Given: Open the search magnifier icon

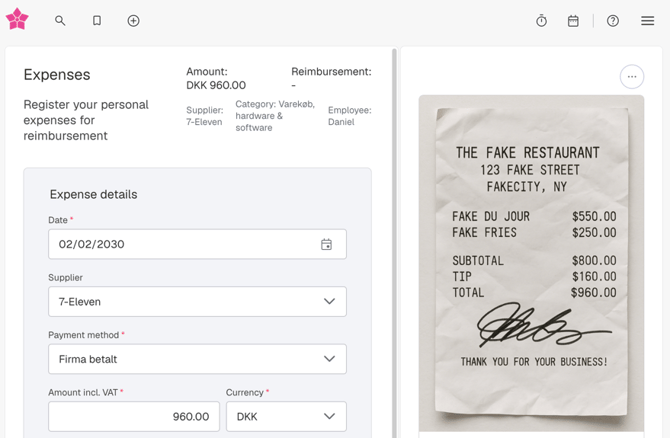Looking at the screenshot, I should point(60,20).
